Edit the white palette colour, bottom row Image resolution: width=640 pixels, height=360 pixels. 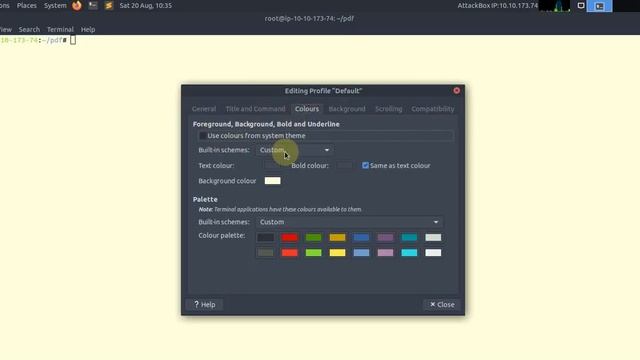[x=433, y=253]
